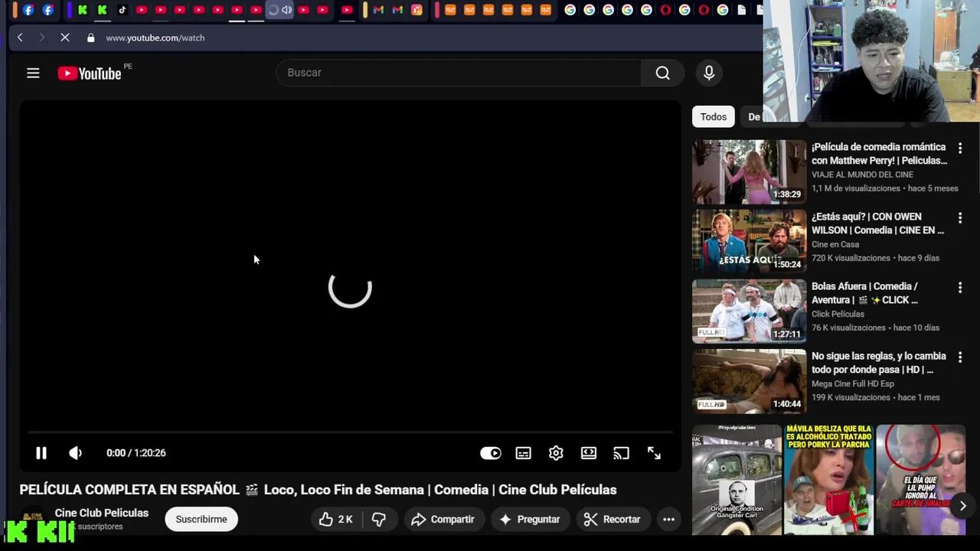Open options for Matthew Perry comedy video

pyautogui.click(x=960, y=148)
